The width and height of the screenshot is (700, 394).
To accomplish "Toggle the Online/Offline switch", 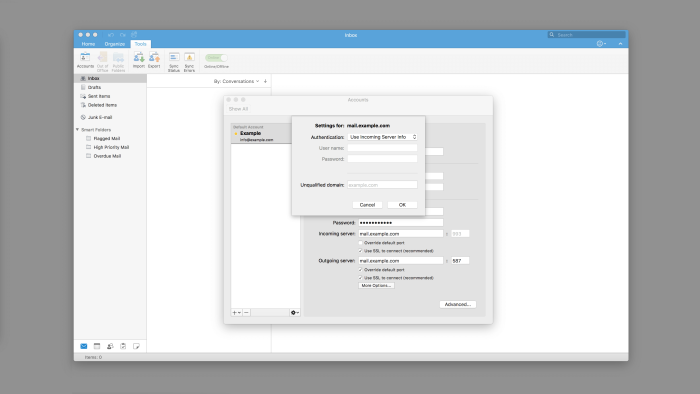I will click(216, 58).
